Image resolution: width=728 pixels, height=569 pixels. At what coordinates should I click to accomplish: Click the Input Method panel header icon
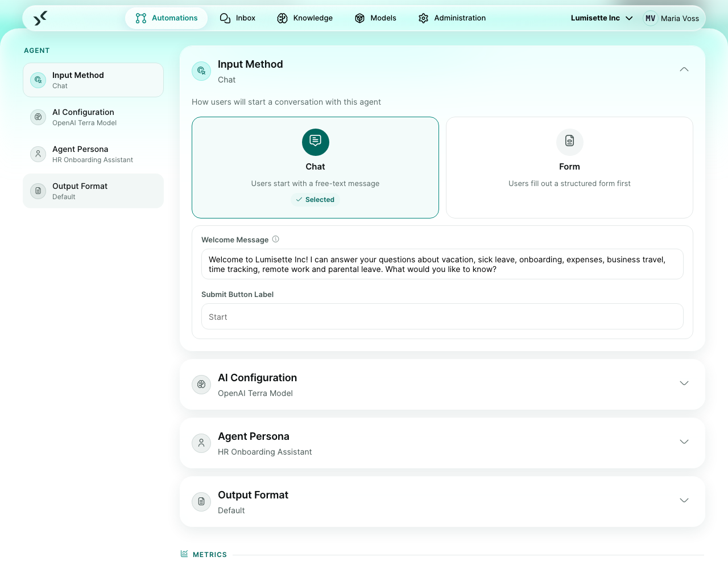(201, 71)
